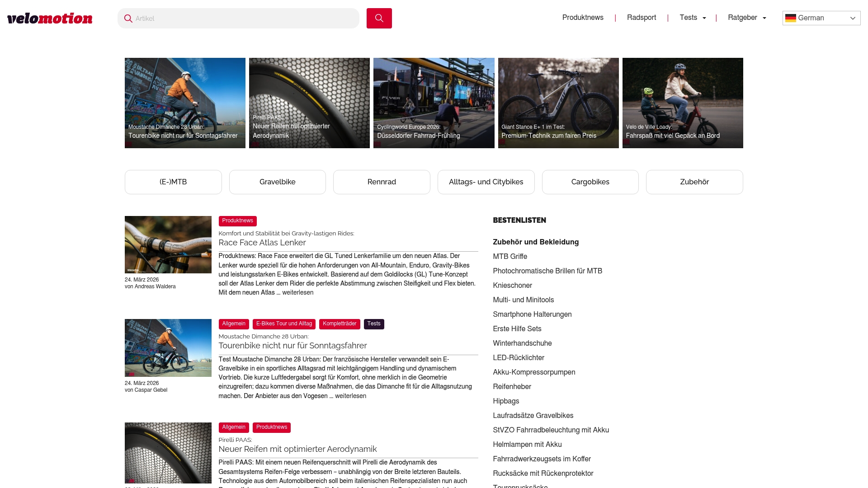The height and width of the screenshot is (488, 868).
Task: Click the dark Tests tag badge
Action: tap(373, 324)
